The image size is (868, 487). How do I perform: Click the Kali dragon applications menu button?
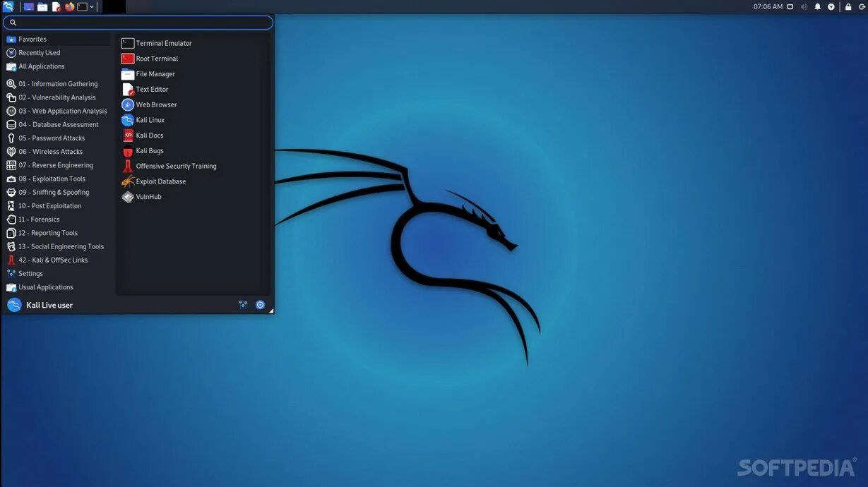(x=8, y=6)
